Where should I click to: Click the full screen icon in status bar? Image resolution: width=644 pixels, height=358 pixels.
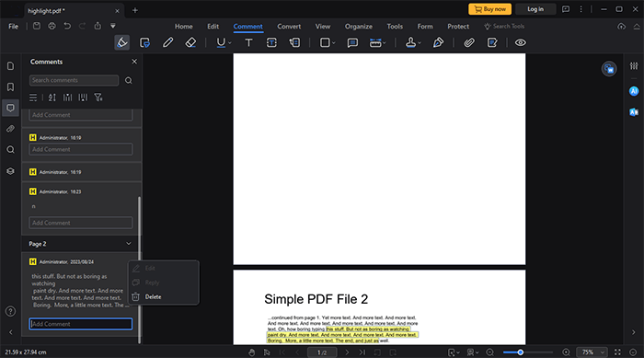point(617,352)
